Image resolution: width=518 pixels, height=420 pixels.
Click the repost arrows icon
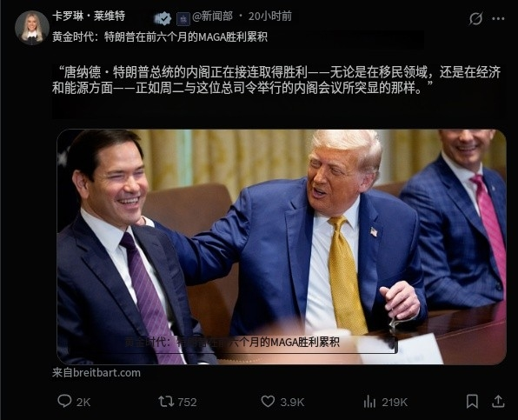pyautogui.click(x=166, y=402)
